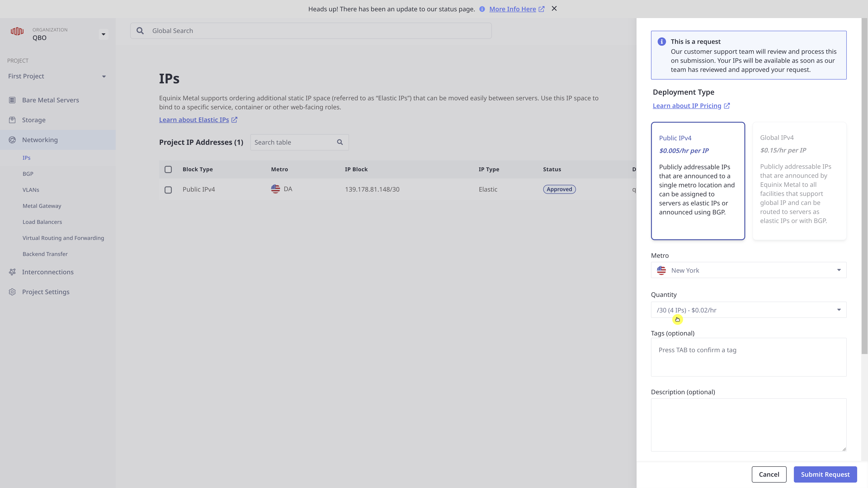Check the checkbox on the Public IPv4 row
This screenshot has height=488, width=868.
tap(168, 190)
